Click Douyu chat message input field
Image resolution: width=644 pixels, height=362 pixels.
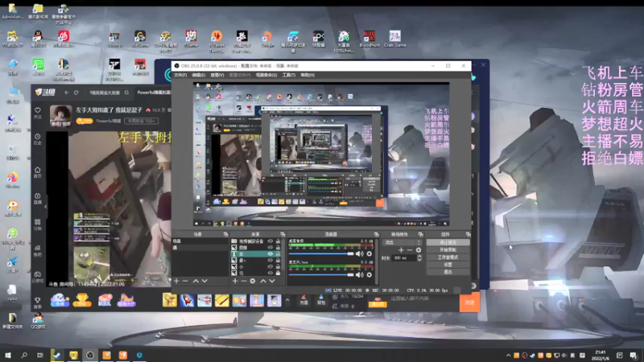[x=423, y=298]
